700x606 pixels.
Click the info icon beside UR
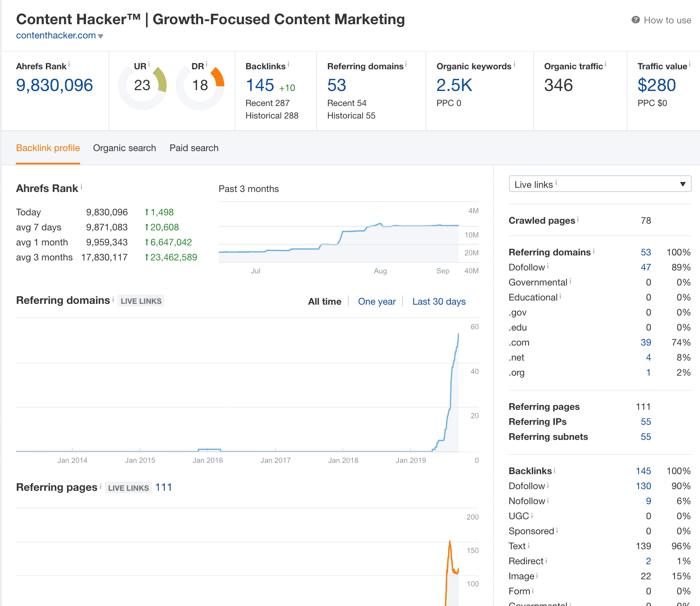pos(149,64)
